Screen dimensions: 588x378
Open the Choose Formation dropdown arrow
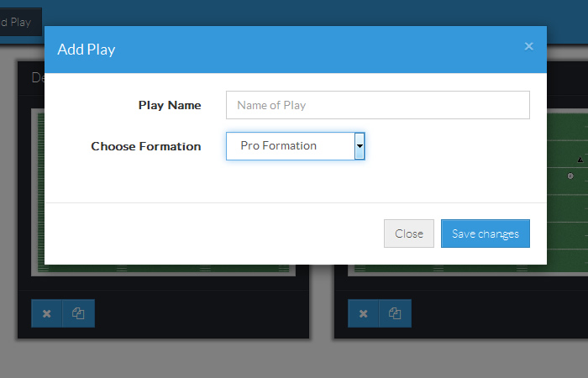(360, 146)
